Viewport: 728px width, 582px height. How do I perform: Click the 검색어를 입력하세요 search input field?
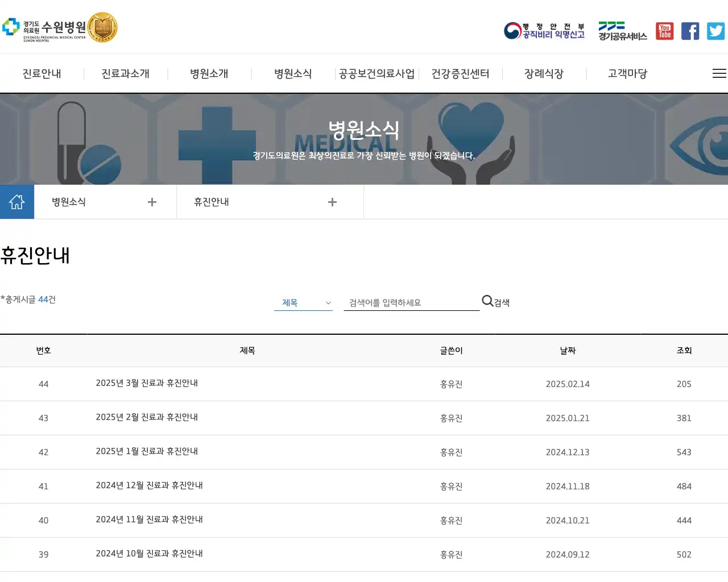coord(411,302)
